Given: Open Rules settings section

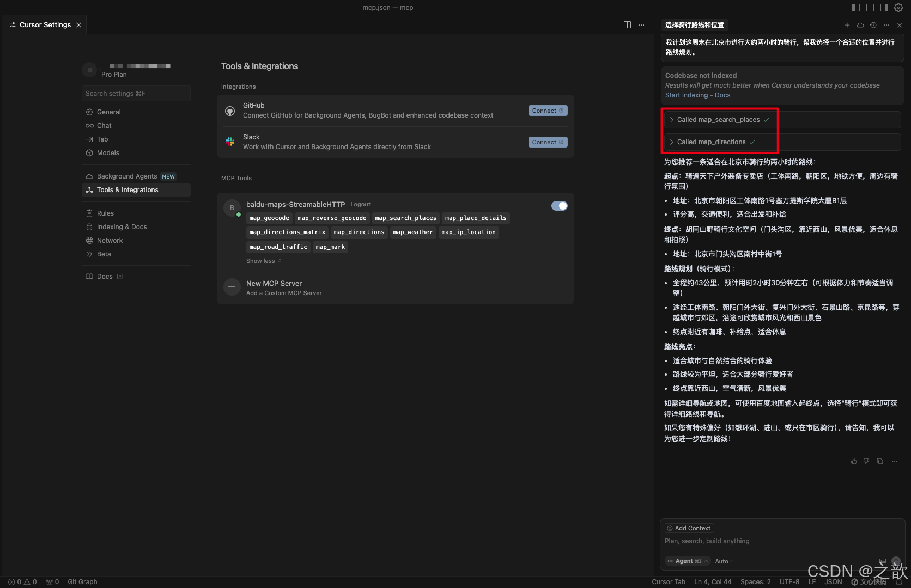Looking at the screenshot, I should click(x=136, y=213).
